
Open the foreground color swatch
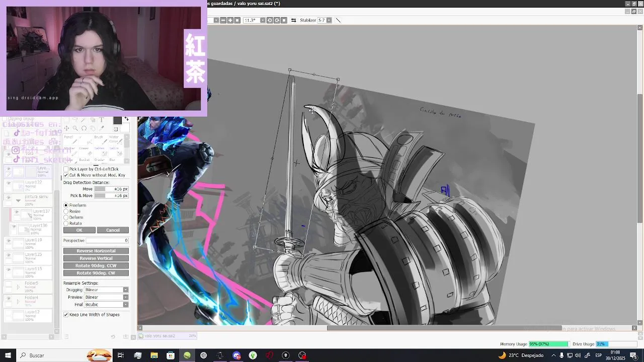tap(117, 120)
